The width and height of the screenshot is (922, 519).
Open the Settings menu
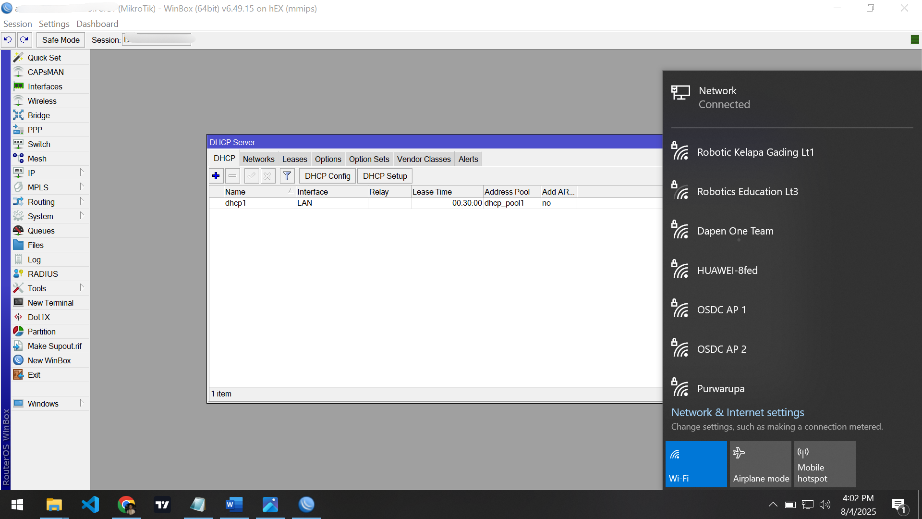tap(54, 24)
